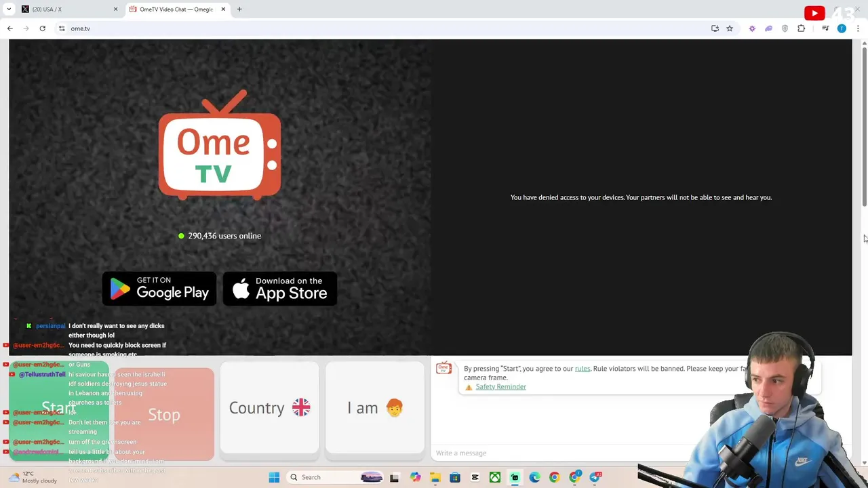
Task: Click the 290,436 users online text
Action: (x=224, y=236)
